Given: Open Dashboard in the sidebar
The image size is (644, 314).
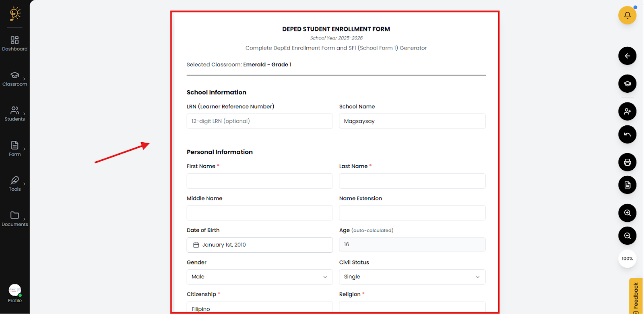Looking at the screenshot, I should click(15, 44).
